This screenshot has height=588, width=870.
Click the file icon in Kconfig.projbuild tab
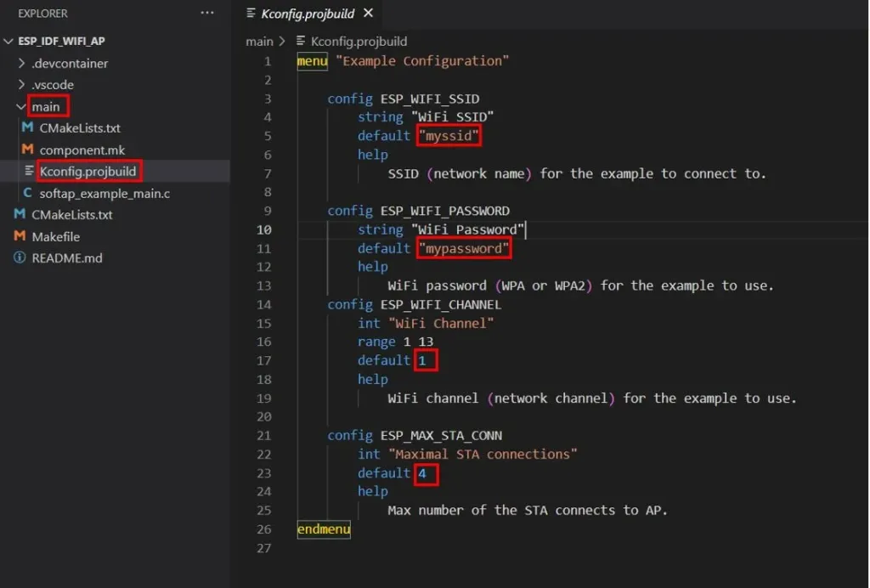(251, 13)
